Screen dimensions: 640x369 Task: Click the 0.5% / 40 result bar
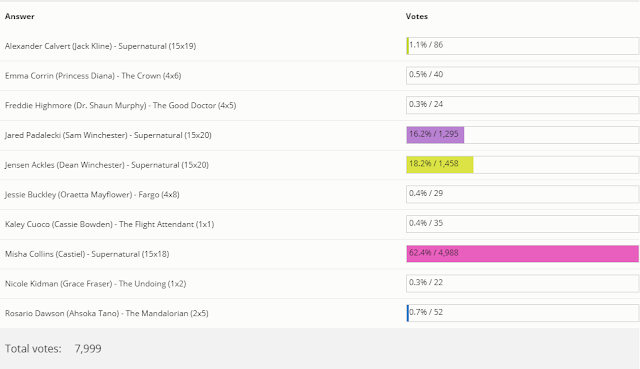[x=522, y=76]
